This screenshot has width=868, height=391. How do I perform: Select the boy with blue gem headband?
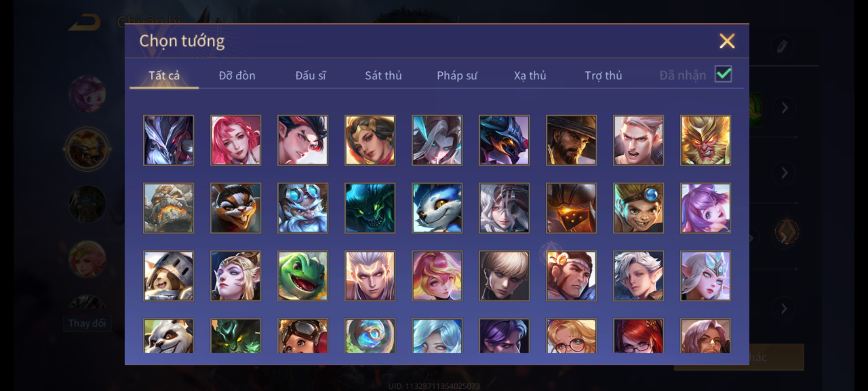(x=638, y=208)
